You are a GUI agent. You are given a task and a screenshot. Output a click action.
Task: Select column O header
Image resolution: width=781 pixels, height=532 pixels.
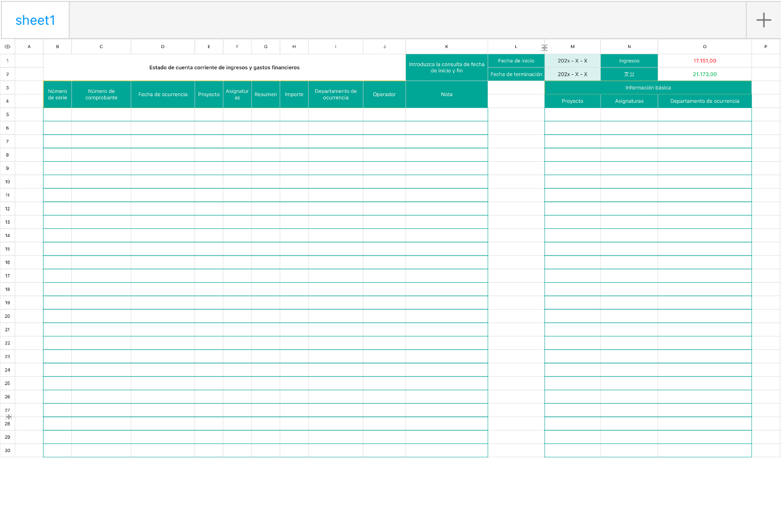tap(705, 47)
